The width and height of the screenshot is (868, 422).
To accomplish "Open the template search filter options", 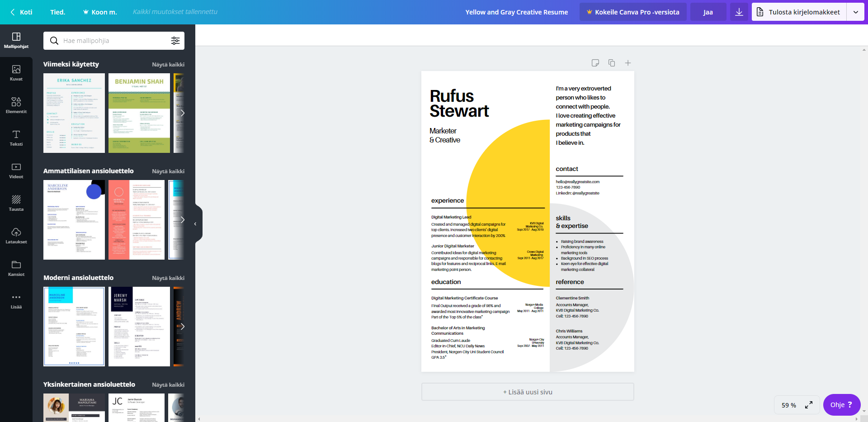I will [x=175, y=41].
